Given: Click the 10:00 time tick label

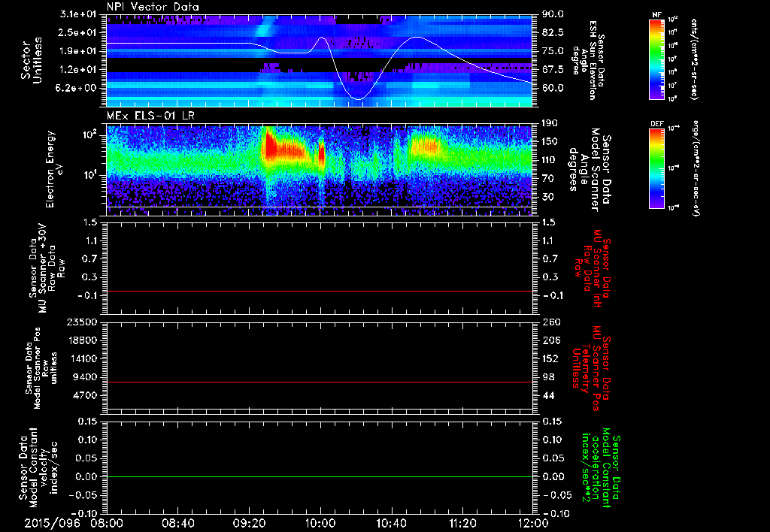Looking at the screenshot, I should 320,522.
